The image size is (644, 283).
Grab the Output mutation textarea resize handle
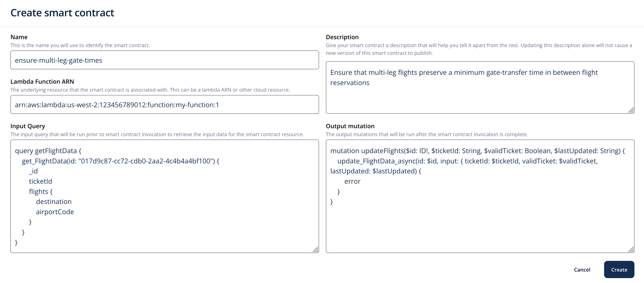pyautogui.click(x=631, y=249)
